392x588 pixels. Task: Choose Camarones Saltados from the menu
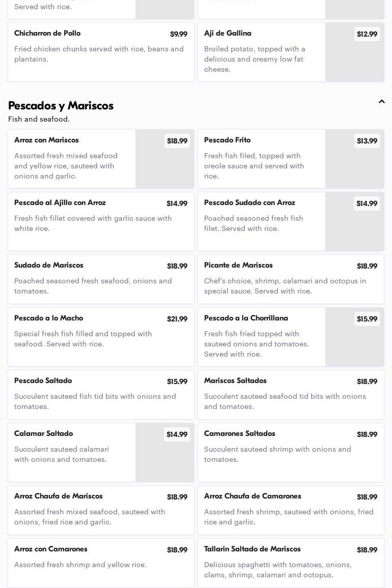[x=291, y=452]
